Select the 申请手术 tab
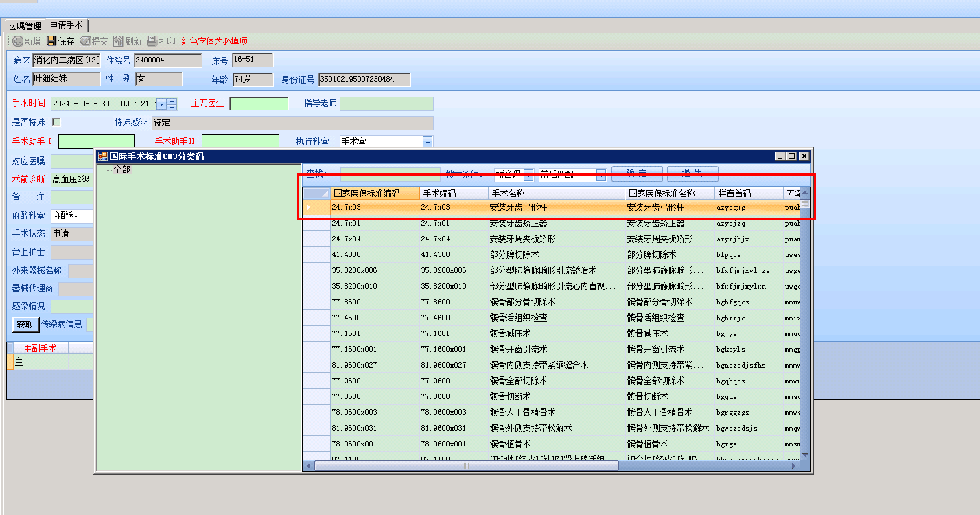 coord(66,25)
